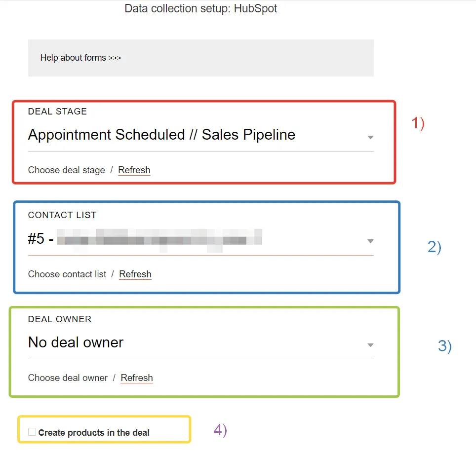This screenshot has width=476, height=452.
Task: Click the red "1)" annotation marker
Action: 418,123
